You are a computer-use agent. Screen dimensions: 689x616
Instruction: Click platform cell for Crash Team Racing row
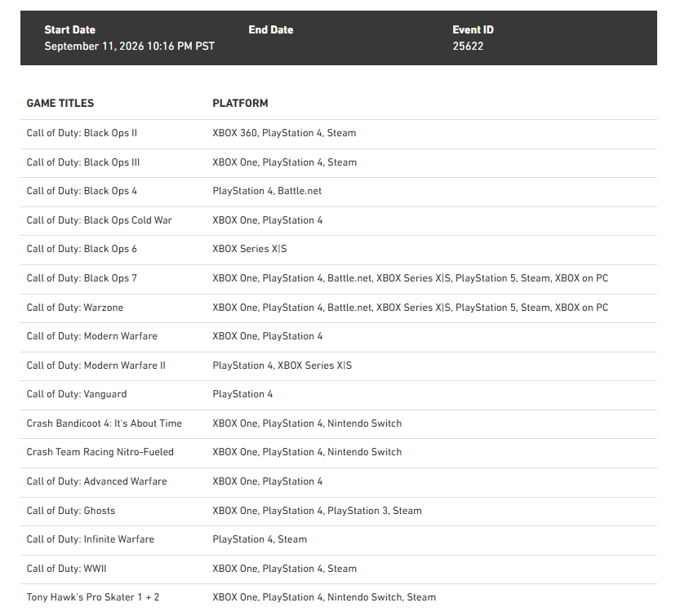tap(307, 452)
